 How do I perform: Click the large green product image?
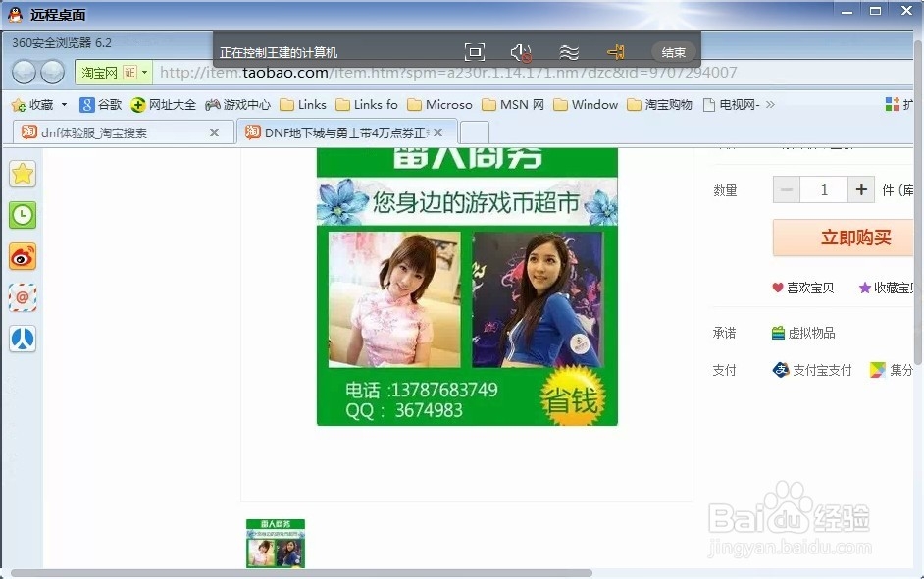click(x=467, y=287)
